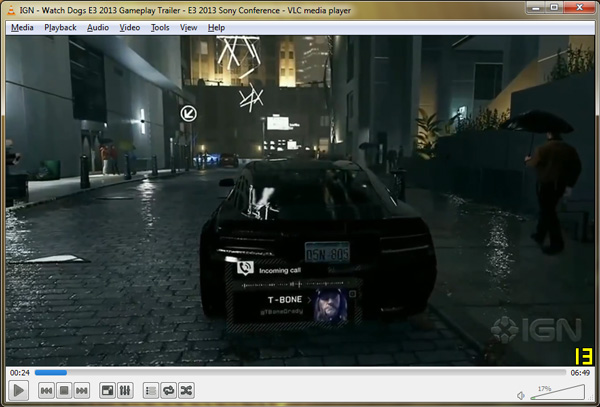Click the elapsed time 00:24 label
This screenshot has width=600, height=407.
20,373
